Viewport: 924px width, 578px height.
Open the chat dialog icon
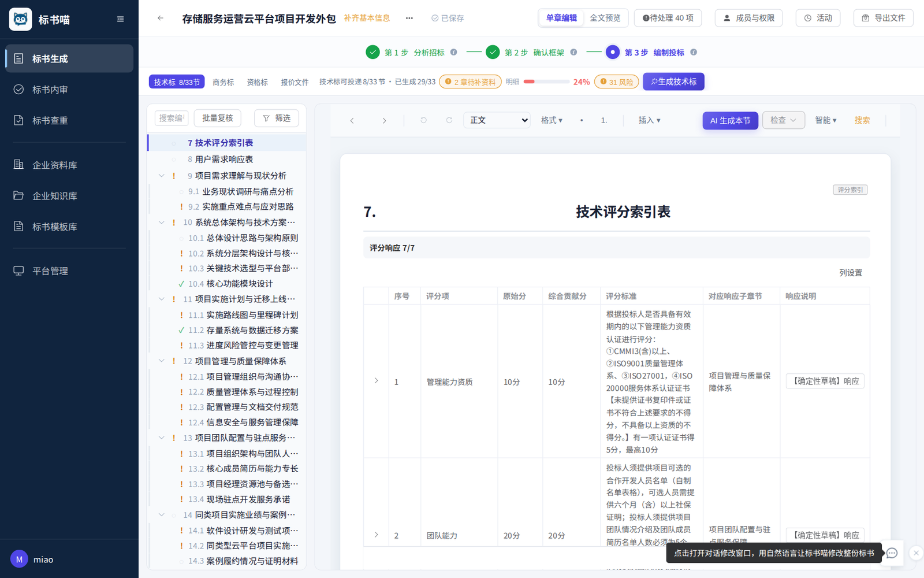pyautogui.click(x=892, y=553)
